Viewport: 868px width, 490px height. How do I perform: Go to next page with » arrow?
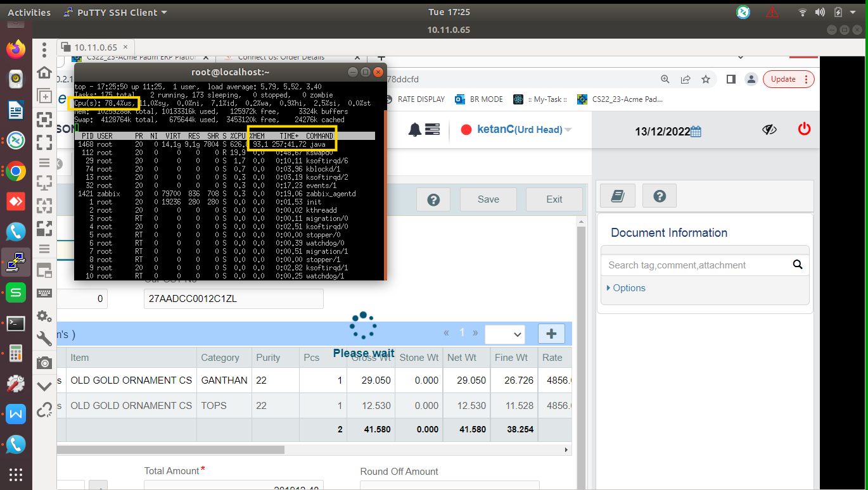click(475, 333)
